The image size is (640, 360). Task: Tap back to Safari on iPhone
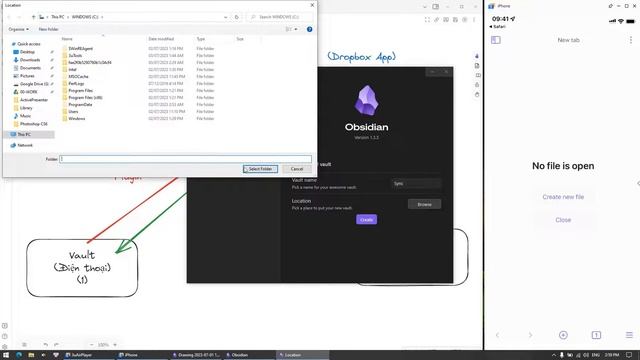[497, 27]
